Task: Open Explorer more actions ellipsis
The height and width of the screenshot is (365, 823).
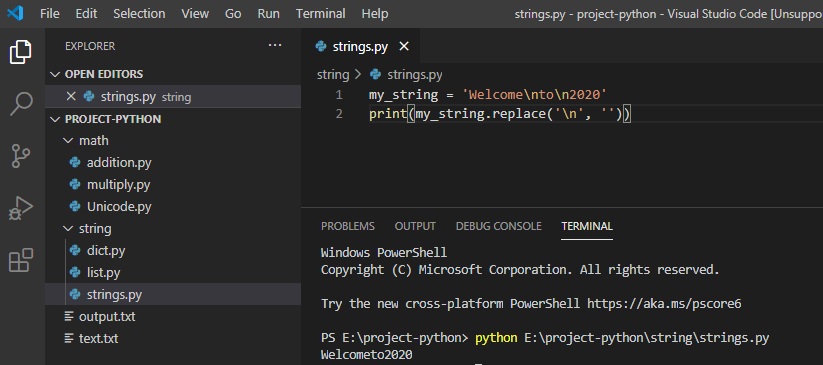Action: pos(275,46)
